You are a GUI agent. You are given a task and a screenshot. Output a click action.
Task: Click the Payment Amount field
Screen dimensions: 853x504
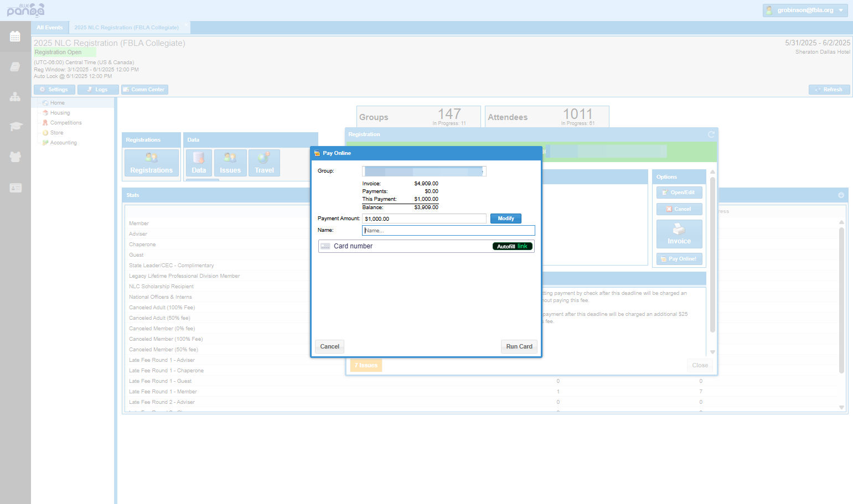424,219
